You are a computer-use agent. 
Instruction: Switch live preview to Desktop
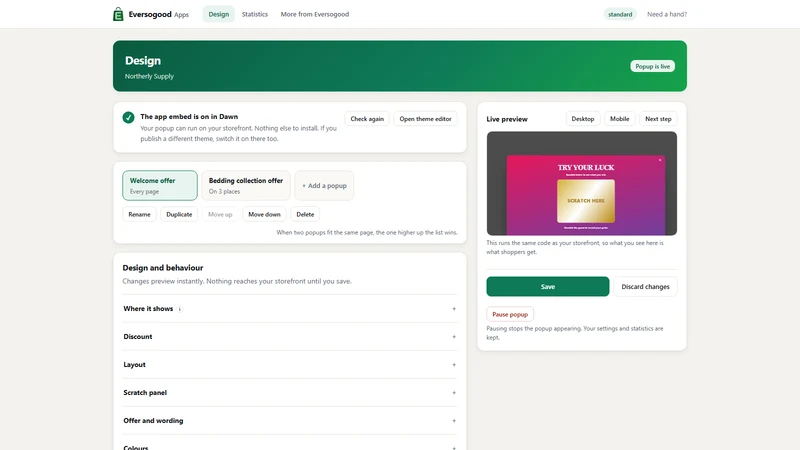tap(583, 119)
